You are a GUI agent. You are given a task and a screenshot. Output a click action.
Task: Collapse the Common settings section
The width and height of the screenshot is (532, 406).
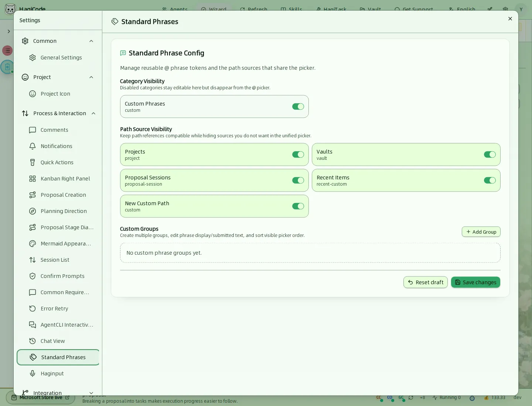[x=91, y=41]
